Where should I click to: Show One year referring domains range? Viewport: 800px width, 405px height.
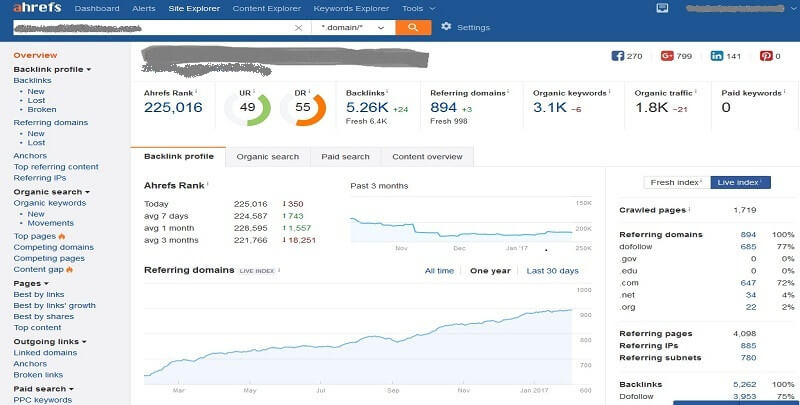click(x=490, y=271)
